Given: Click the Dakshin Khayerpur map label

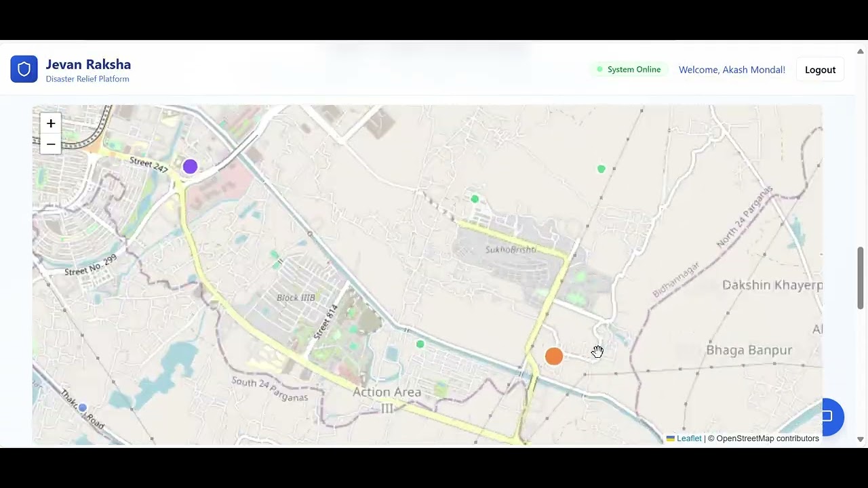Looking at the screenshot, I should pos(772,285).
